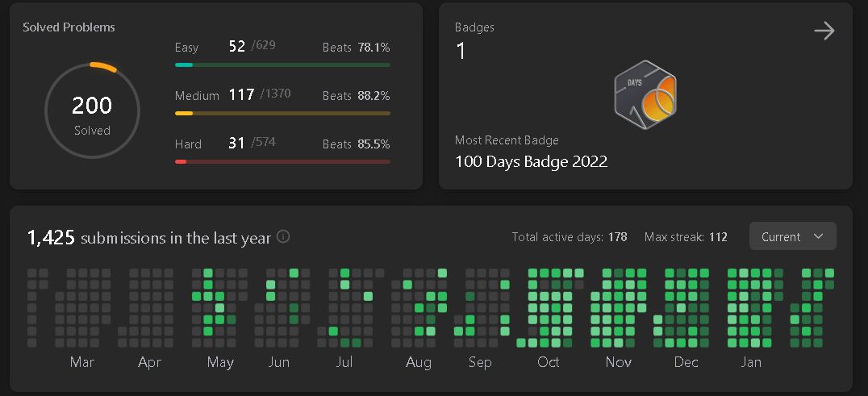Viewport: 868px width, 396px height.
Task: Click the Total active days 178 stat
Action: [x=570, y=237]
